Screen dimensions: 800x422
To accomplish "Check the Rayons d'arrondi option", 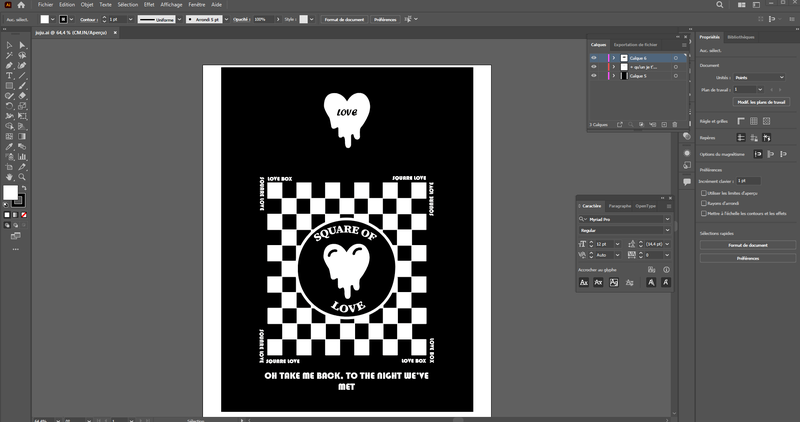I will pos(704,203).
